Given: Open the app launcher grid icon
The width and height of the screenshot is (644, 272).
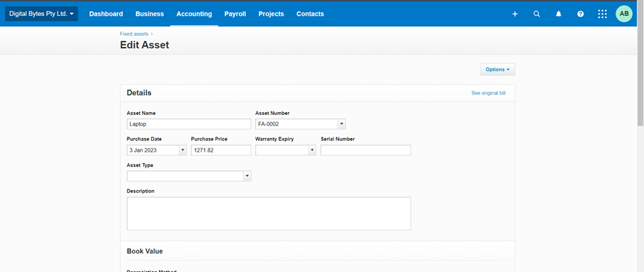Looking at the screenshot, I should (x=602, y=14).
